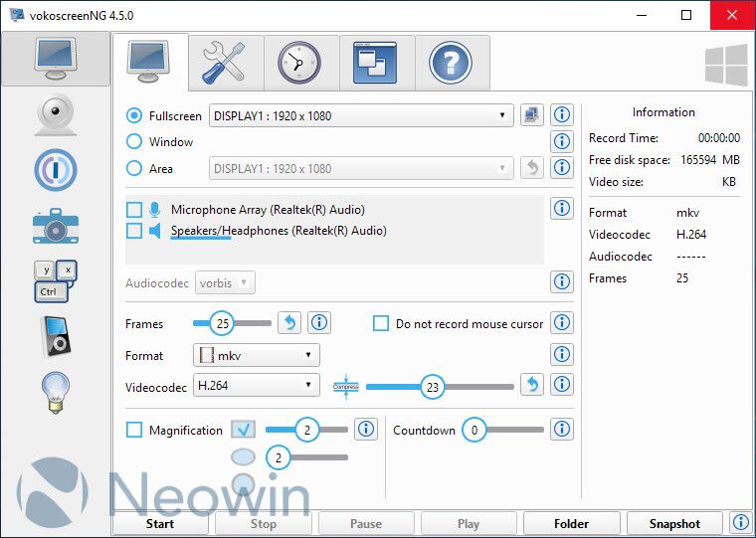Open the media player section in the sidebar
The image size is (756, 538).
(56, 337)
